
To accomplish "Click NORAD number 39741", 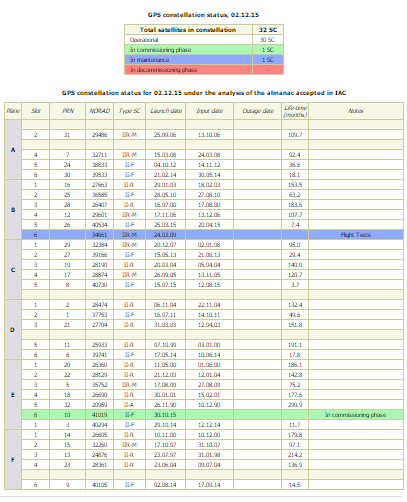I will 99,355.
